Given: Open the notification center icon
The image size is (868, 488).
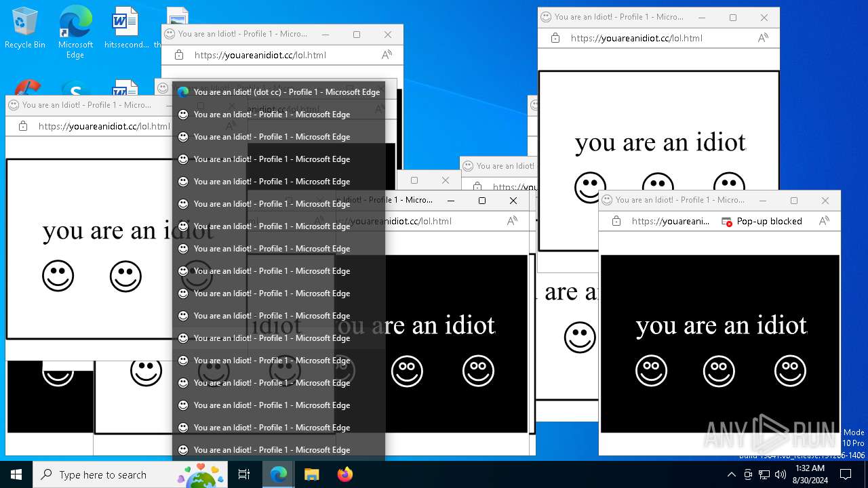Looking at the screenshot, I should click(x=846, y=474).
